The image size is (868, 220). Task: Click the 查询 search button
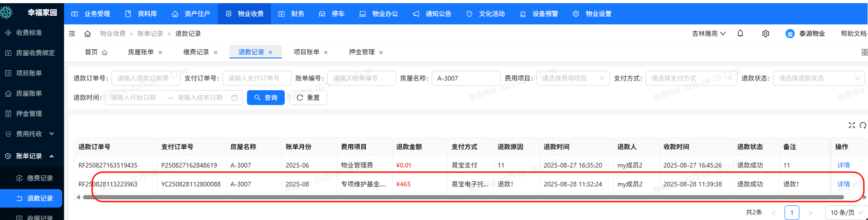pyautogui.click(x=266, y=98)
